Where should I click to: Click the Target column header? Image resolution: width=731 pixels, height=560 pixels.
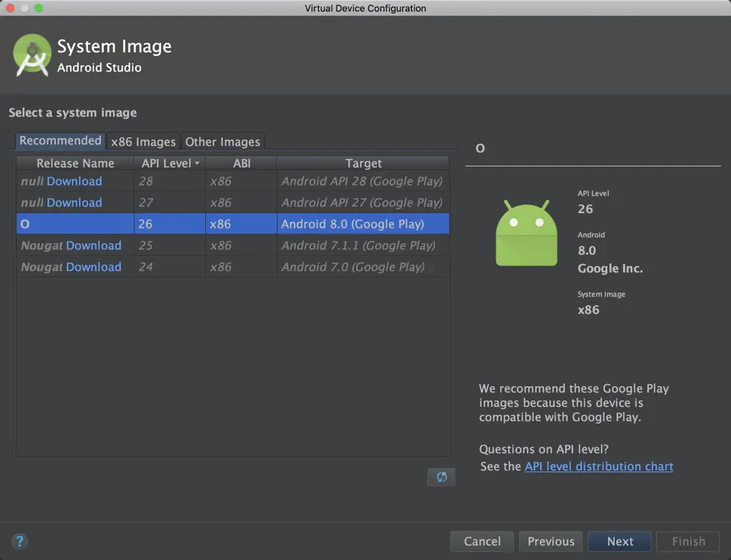[x=363, y=163]
